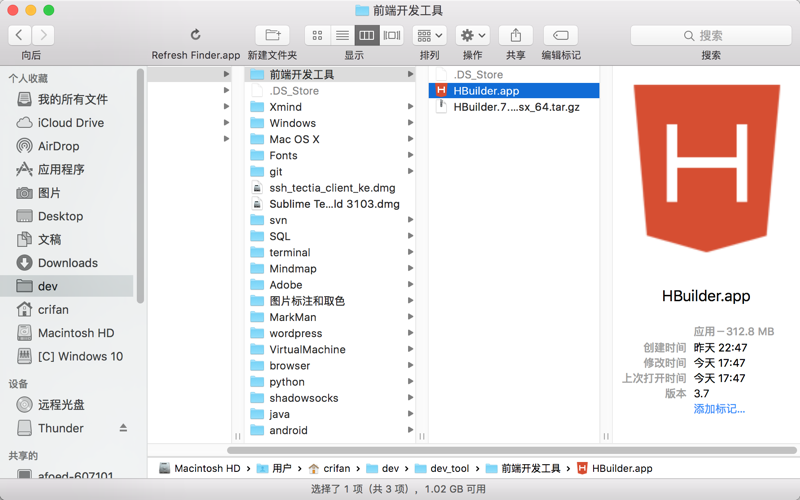Select the python folder
The image size is (800, 500).
click(330, 382)
